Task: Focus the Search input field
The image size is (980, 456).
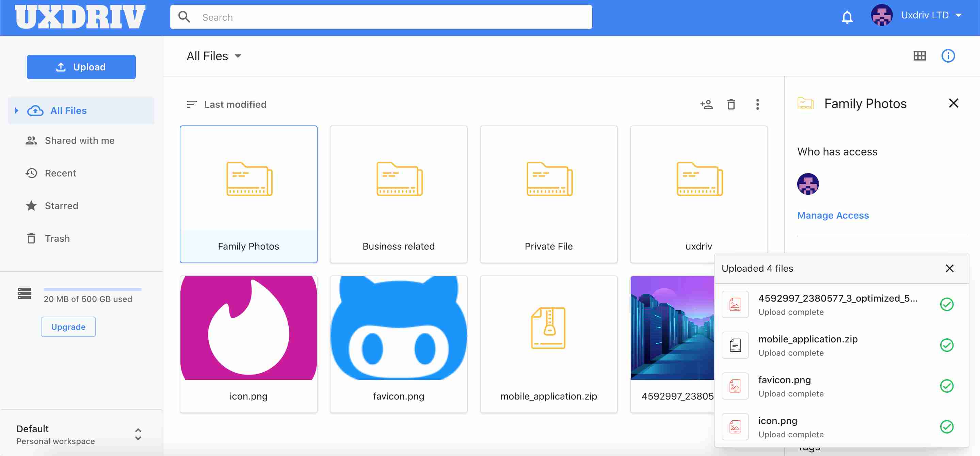Action: [x=381, y=17]
